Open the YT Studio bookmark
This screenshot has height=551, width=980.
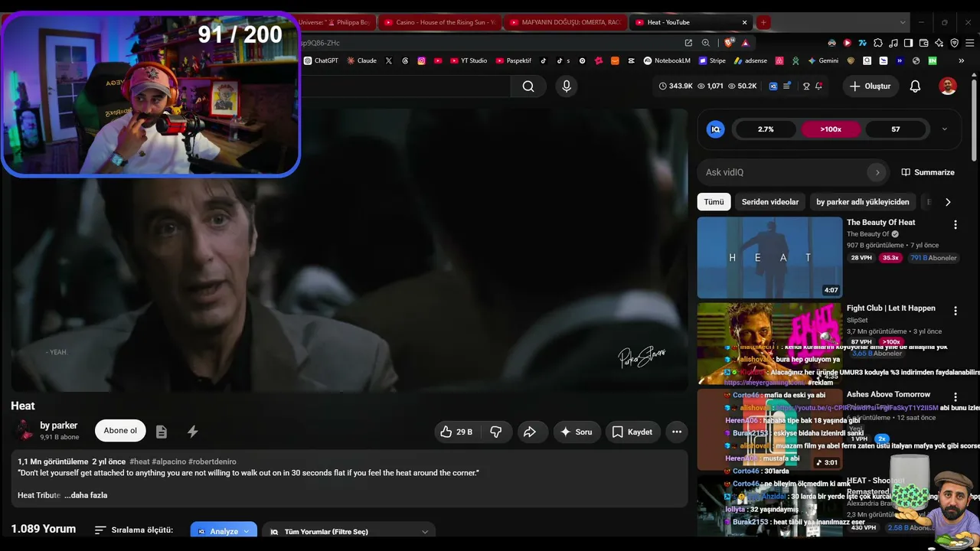click(469, 60)
